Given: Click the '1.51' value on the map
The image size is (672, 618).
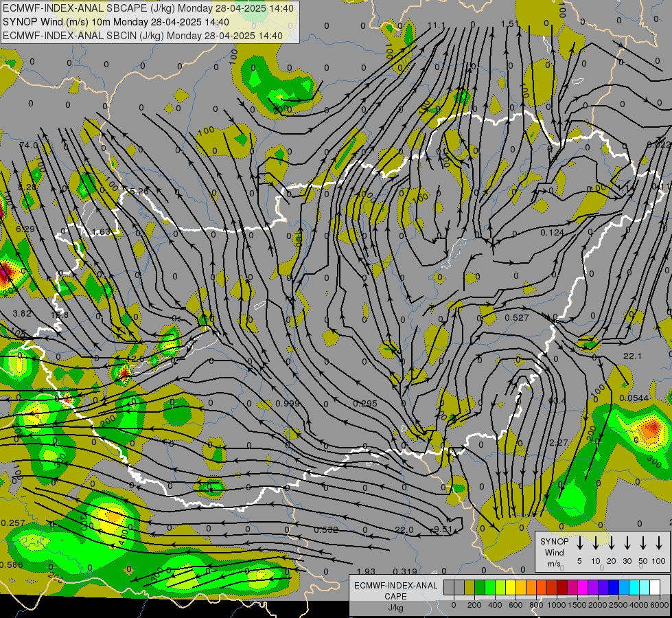Looking at the screenshot, I should click(509, 23).
